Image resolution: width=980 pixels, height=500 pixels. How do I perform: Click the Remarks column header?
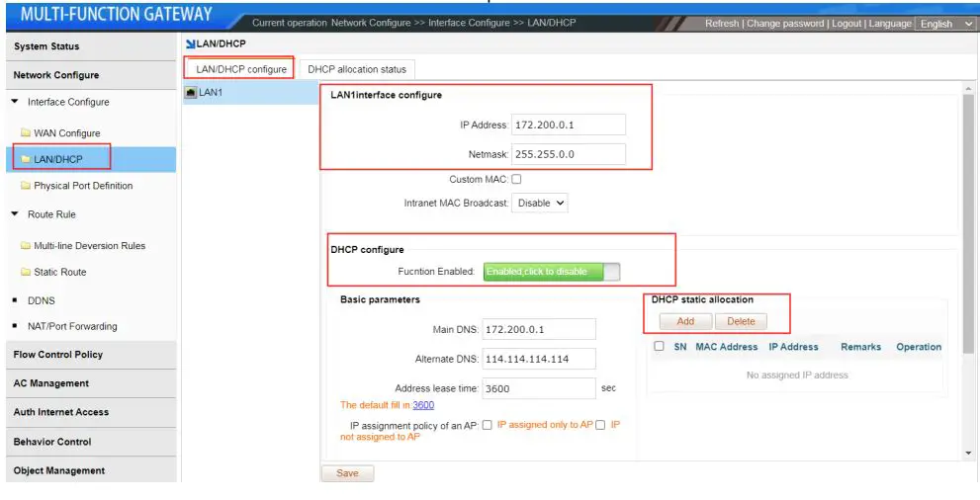860,347
